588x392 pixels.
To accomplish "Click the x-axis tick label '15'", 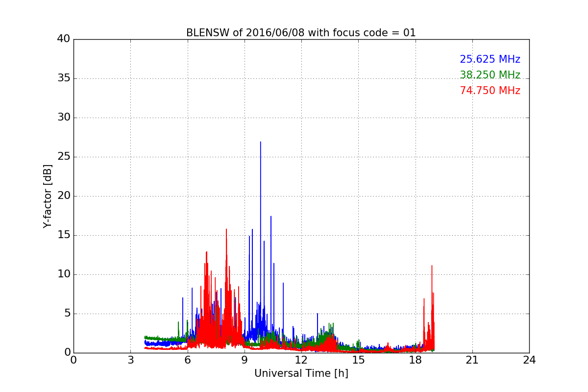I will pos(358,360).
